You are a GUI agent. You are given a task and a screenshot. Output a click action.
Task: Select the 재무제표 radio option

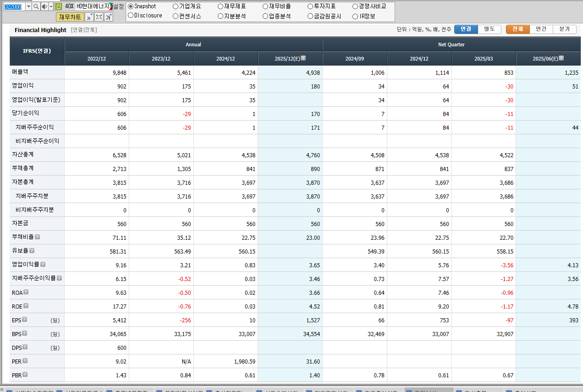pos(220,6)
